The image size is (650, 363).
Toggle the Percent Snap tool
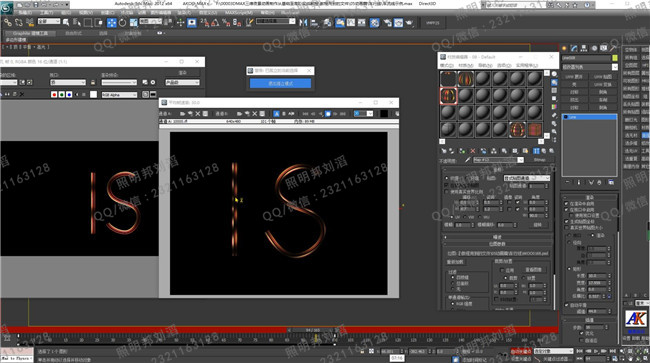226,22
